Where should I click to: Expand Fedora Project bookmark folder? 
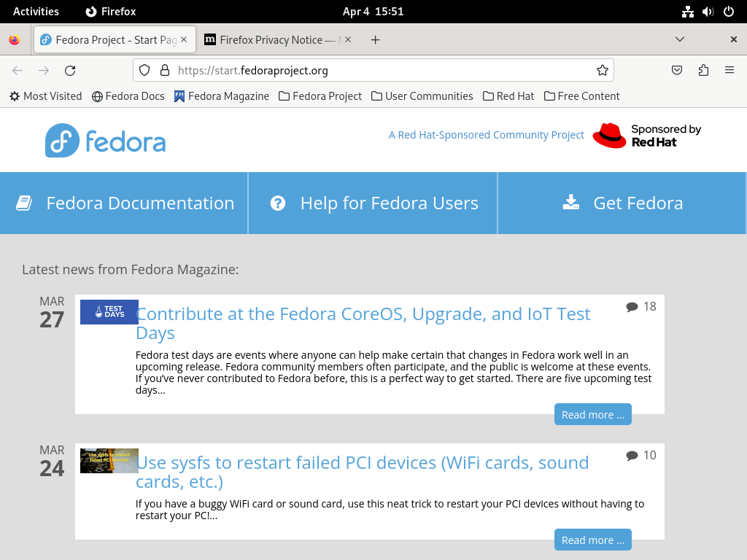click(320, 96)
